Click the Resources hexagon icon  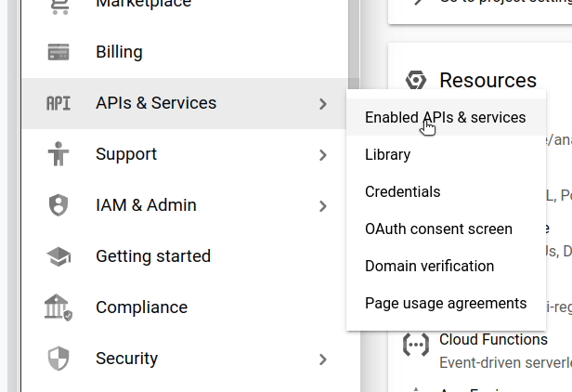pyautogui.click(x=415, y=81)
